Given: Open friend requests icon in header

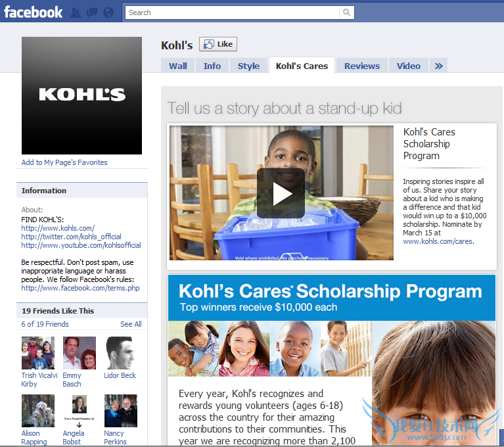Looking at the screenshot, I should coord(76,12).
